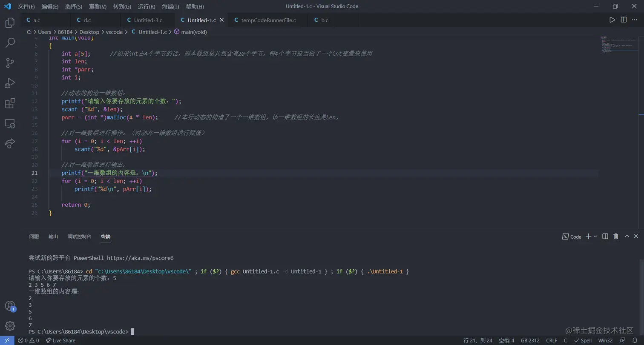Switch to the tempCodeRunnerFile.c tab
The width and height of the screenshot is (644, 345).
[x=268, y=20]
